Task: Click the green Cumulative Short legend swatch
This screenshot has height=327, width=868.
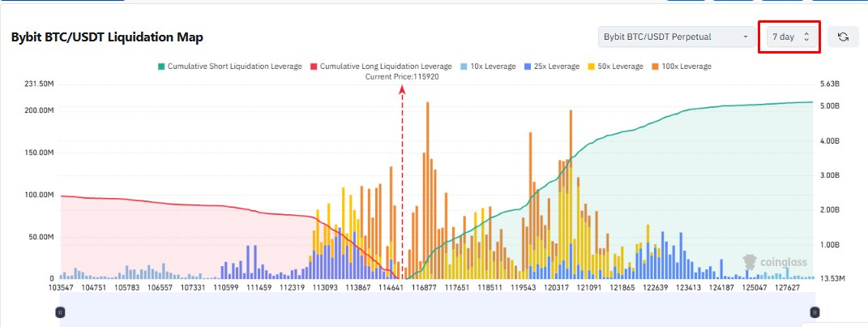Action: point(161,67)
